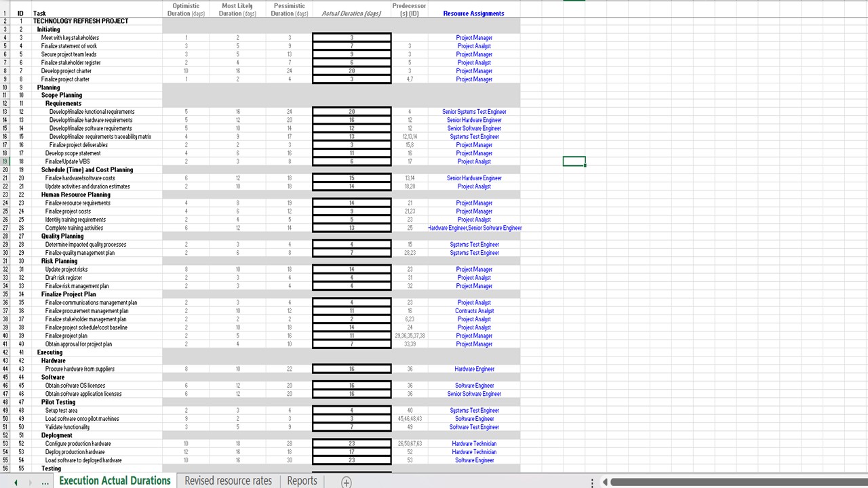Select Finalize procurement management plan task
Screen dimensions: 868x488
87,311
